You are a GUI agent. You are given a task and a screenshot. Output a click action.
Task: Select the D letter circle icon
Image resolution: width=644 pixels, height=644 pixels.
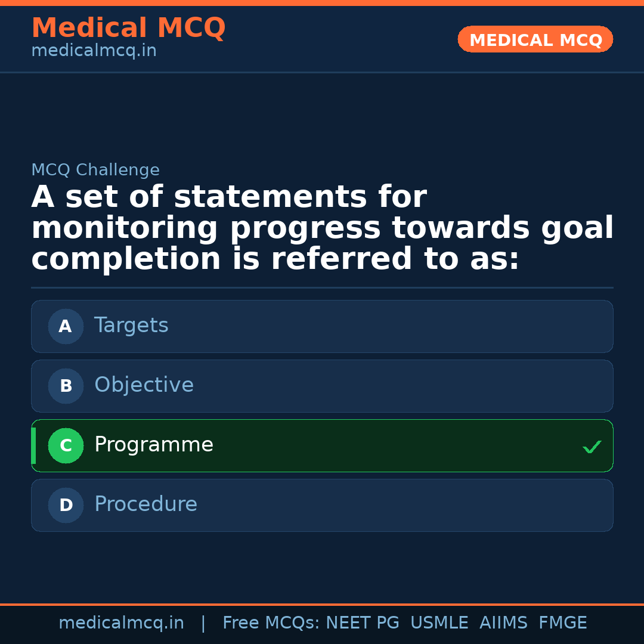pyautogui.click(x=66, y=505)
